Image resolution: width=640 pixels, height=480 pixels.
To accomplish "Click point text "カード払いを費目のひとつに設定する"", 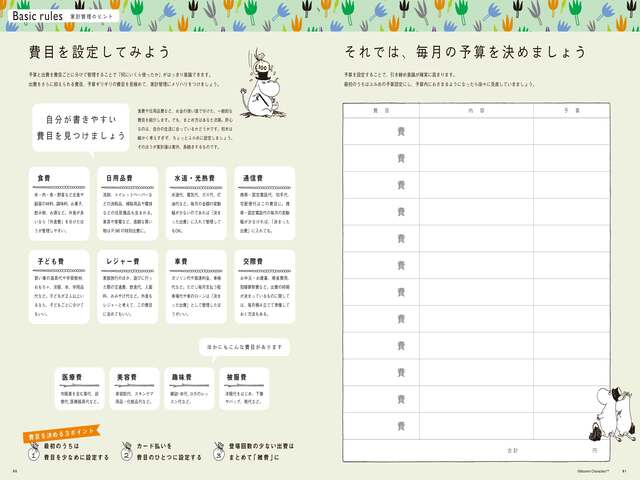I will [169, 451].
